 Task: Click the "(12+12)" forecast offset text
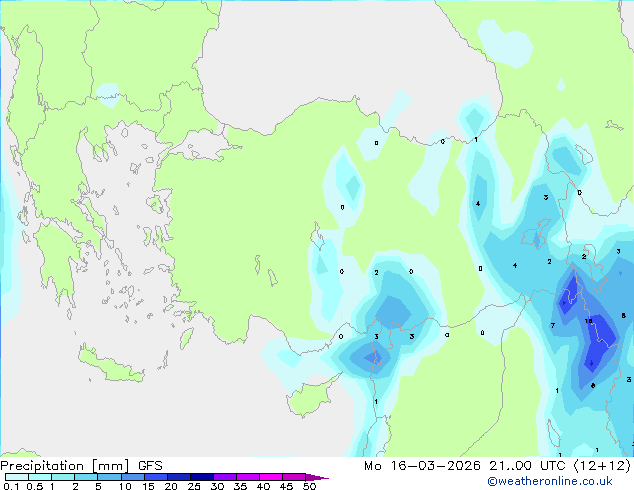point(602,466)
